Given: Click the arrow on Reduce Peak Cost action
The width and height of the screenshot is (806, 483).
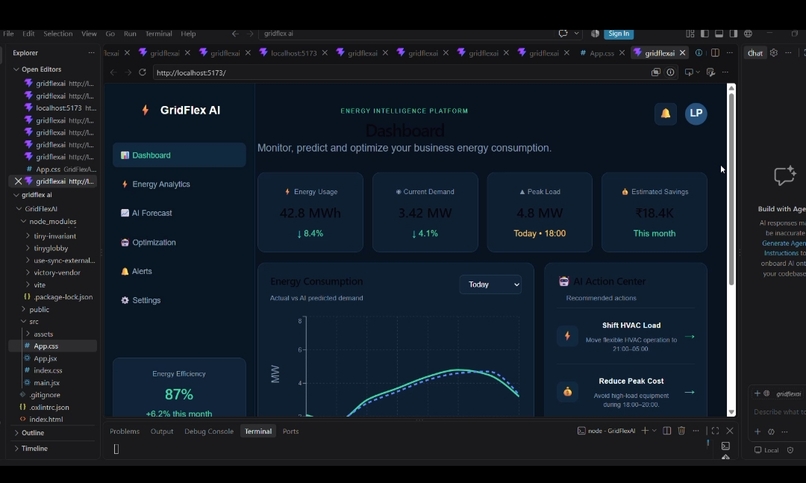Looking at the screenshot, I should [690, 392].
